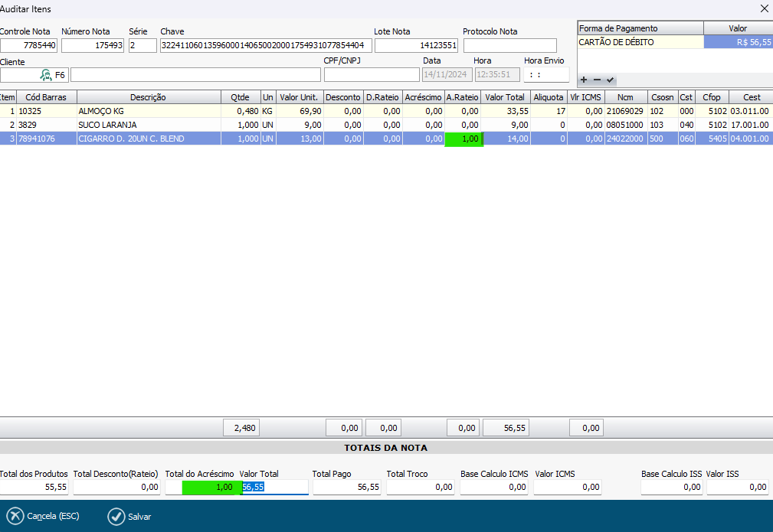Click the Cancela (ESC) button
This screenshot has width=773, height=532.
coord(44,516)
